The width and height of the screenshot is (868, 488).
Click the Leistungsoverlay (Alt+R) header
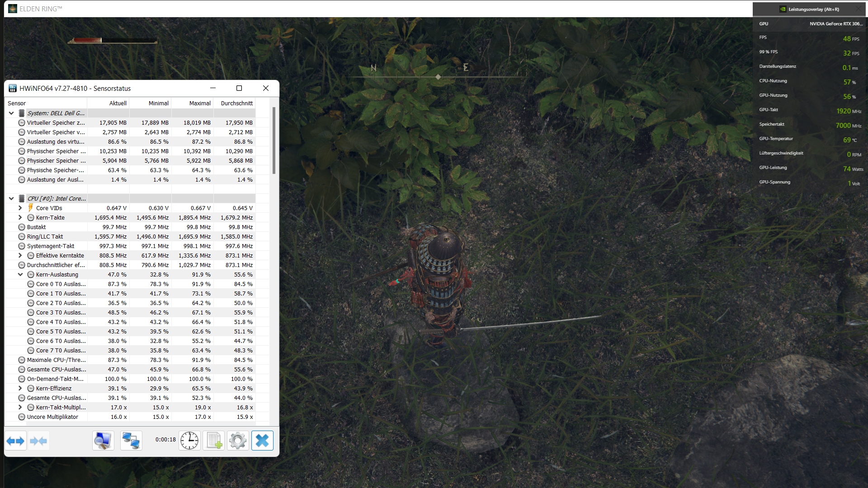tap(813, 9)
